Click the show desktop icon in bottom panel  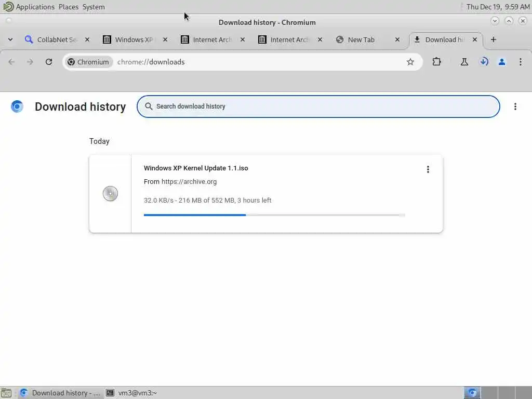pyautogui.click(x=6, y=393)
